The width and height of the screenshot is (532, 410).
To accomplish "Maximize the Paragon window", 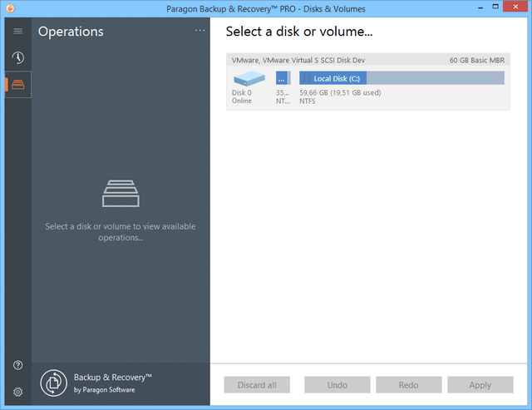I will point(495,7).
